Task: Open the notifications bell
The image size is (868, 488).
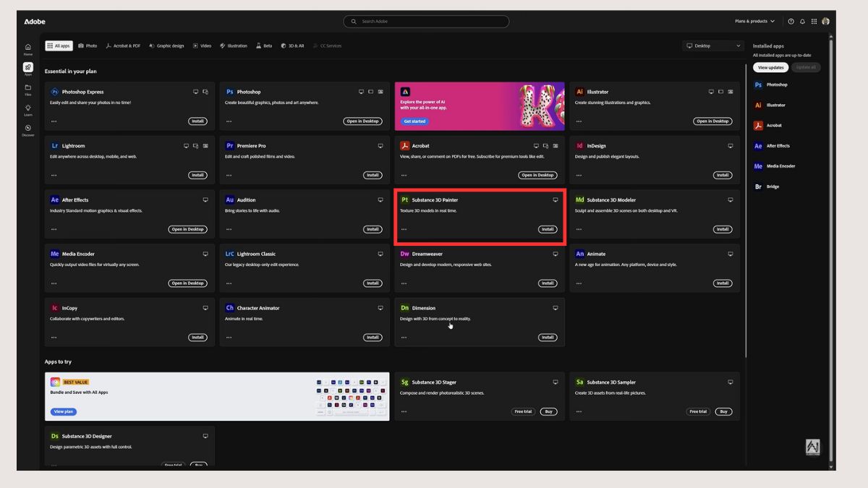Action: pos(802,22)
